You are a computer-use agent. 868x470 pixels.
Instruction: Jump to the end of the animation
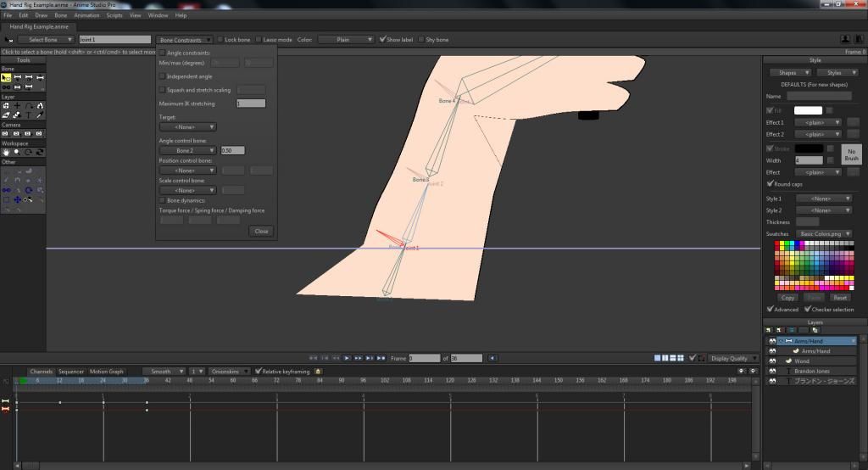(x=381, y=358)
